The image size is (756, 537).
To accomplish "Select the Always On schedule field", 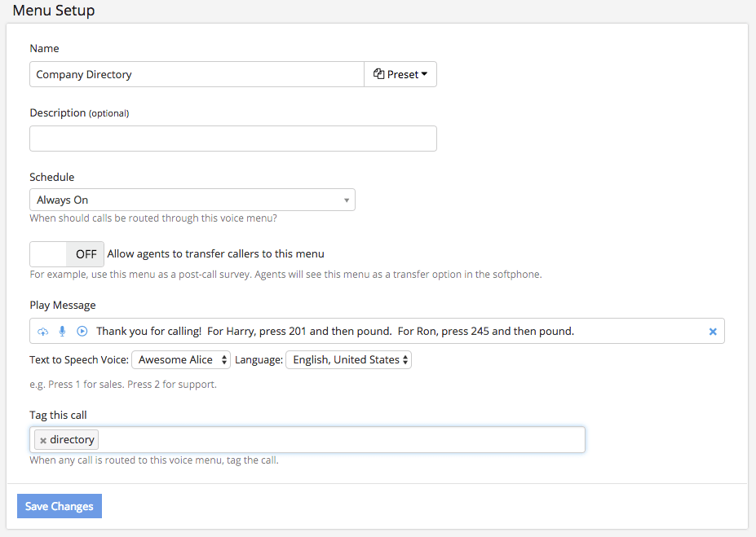I will [192, 199].
